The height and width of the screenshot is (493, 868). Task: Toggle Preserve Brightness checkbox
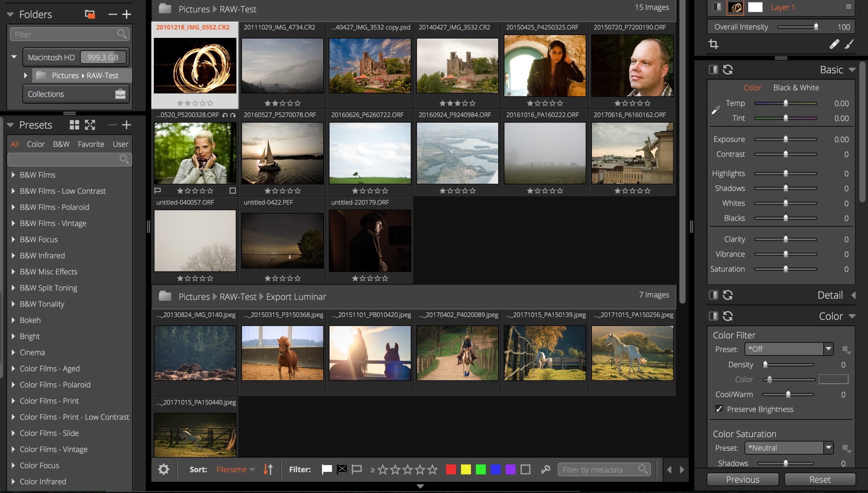coord(719,409)
